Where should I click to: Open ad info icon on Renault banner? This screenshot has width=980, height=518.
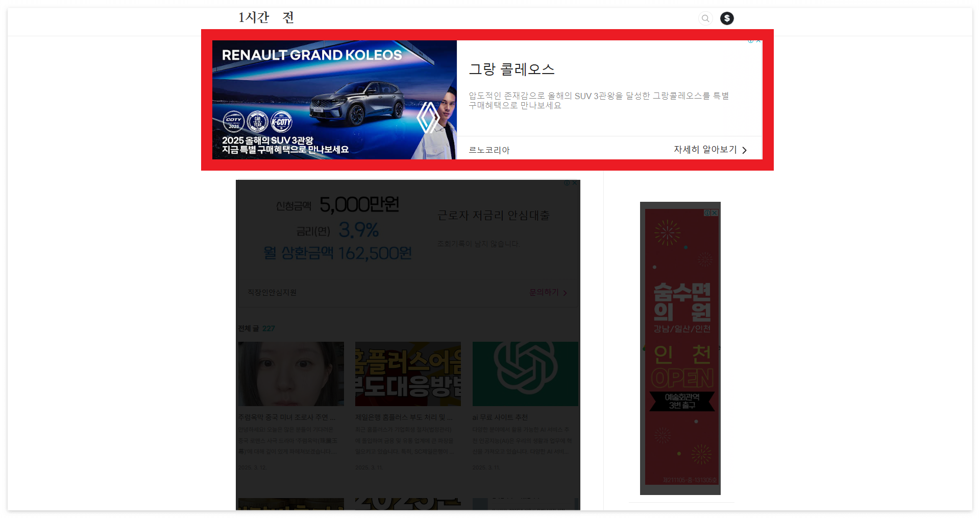(751, 41)
